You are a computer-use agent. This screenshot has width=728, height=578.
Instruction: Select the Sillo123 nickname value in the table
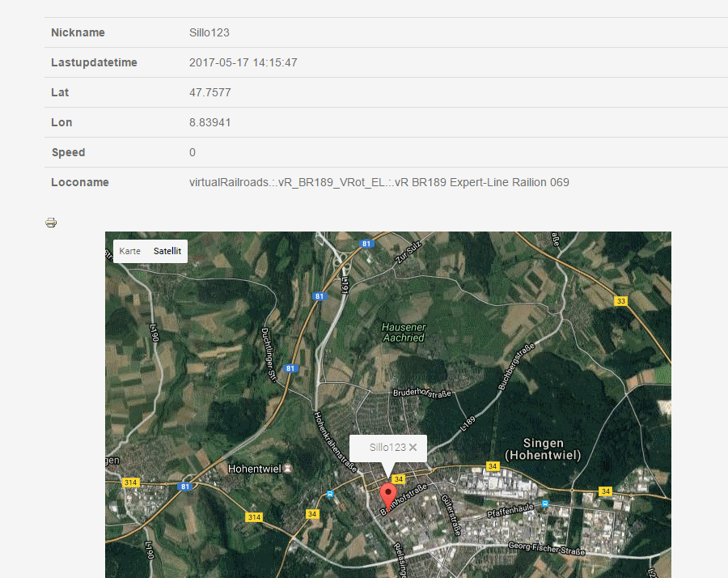(210, 32)
